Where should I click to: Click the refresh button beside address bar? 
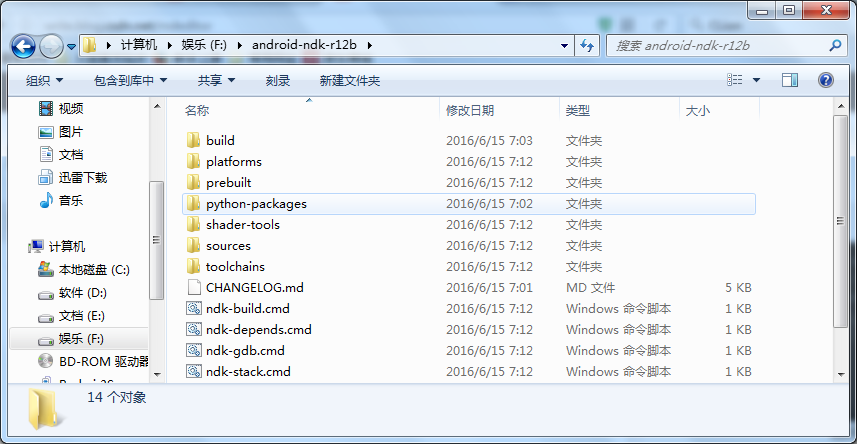click(586, 46)
